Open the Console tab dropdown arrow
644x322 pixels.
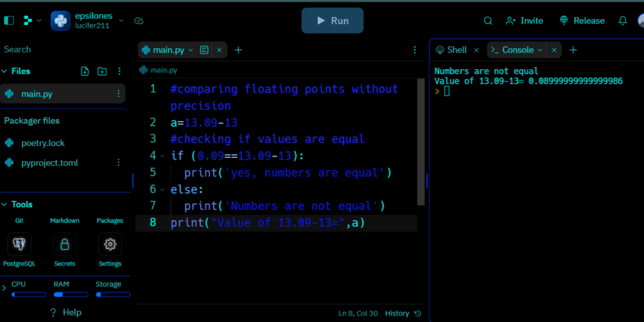[x=540, y=50]
